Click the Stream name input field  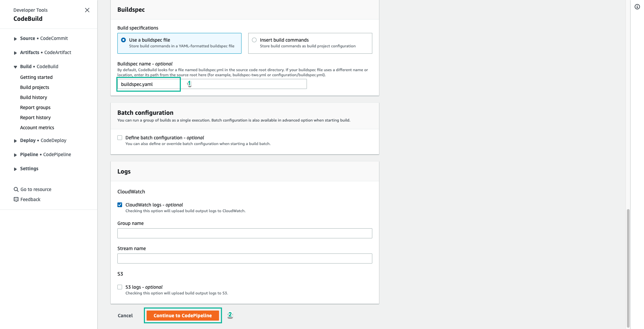point(245,258)
